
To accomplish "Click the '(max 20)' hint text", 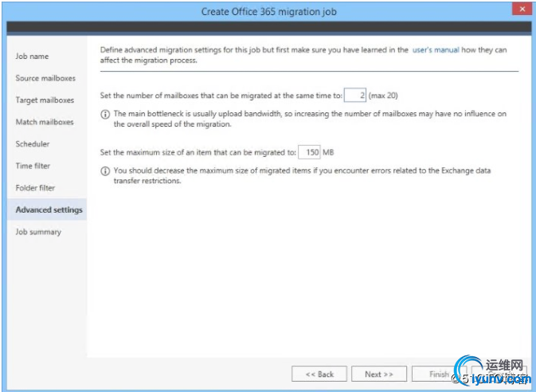I will 383,96.
